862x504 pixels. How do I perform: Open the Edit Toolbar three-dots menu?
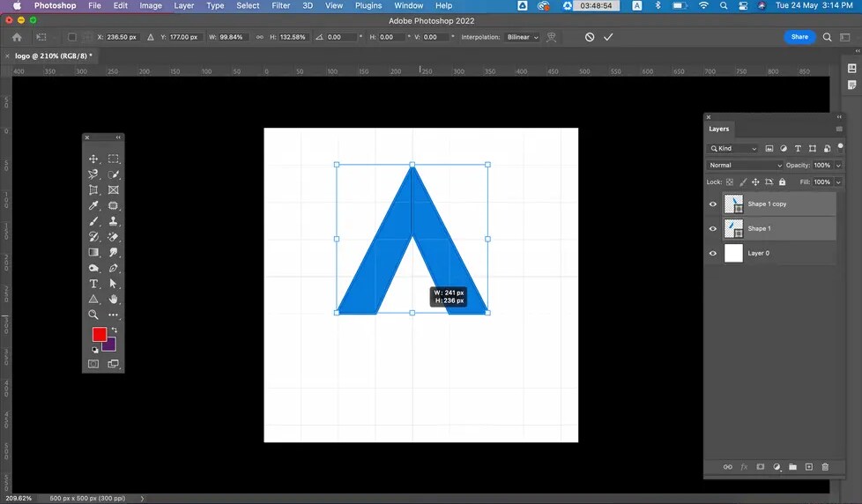113,315
